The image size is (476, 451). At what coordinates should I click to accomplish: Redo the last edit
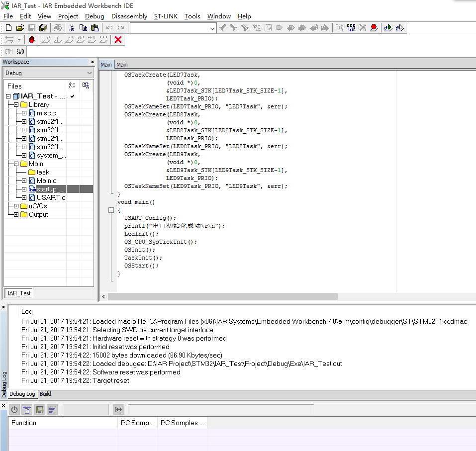tap(121, 28)
